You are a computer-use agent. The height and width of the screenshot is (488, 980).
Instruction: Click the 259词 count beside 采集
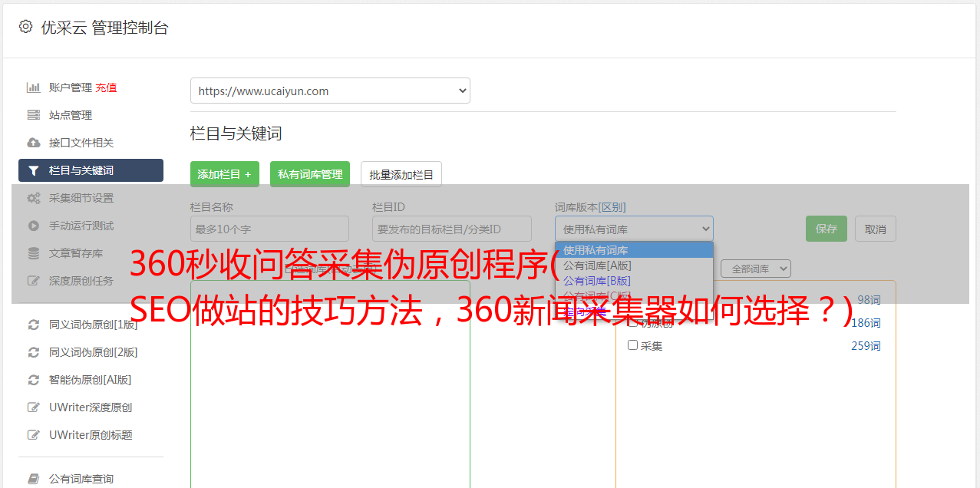pos(866,346)
